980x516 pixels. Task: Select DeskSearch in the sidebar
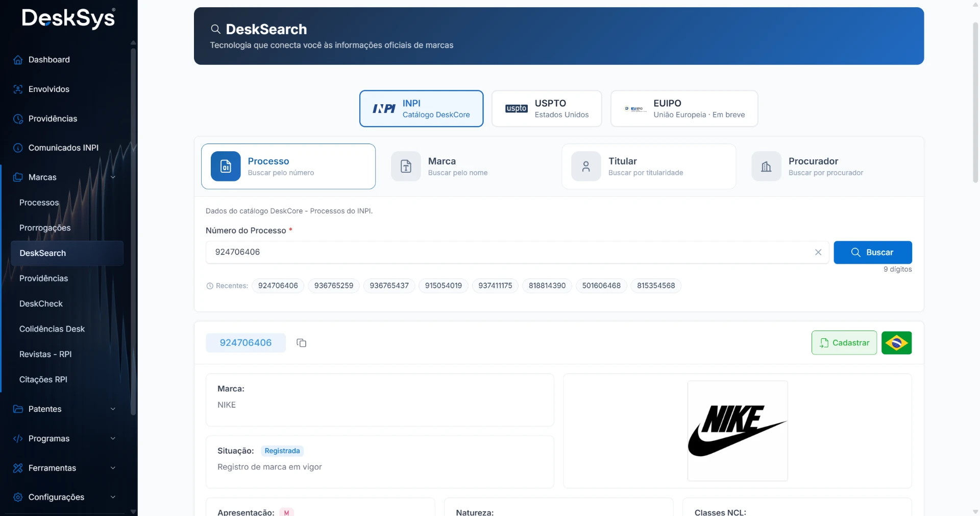point(67,253)
